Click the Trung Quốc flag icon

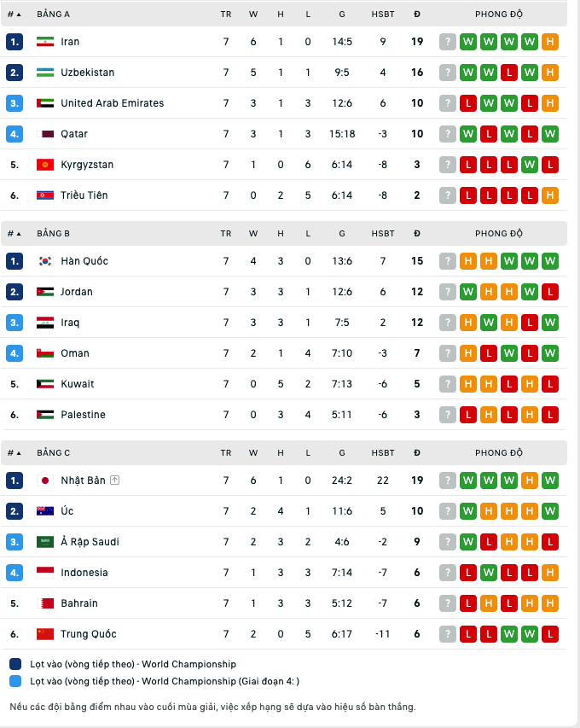pos(45,634)
